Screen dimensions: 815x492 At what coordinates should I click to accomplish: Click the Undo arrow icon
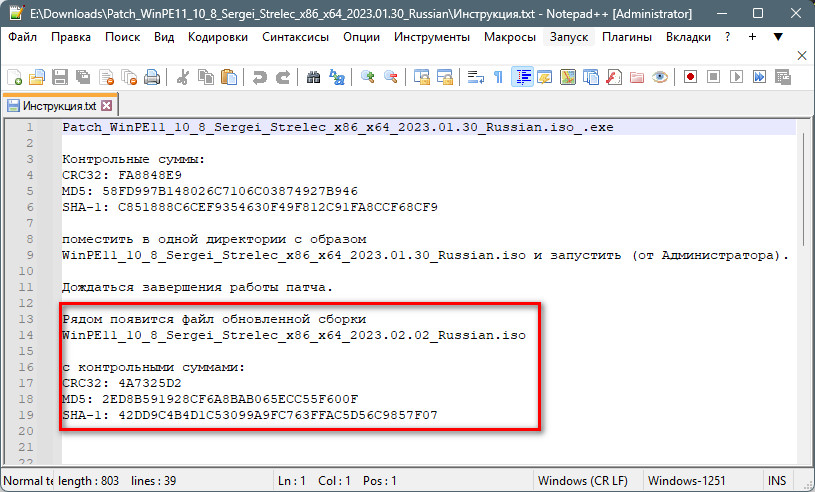(260, 77)
